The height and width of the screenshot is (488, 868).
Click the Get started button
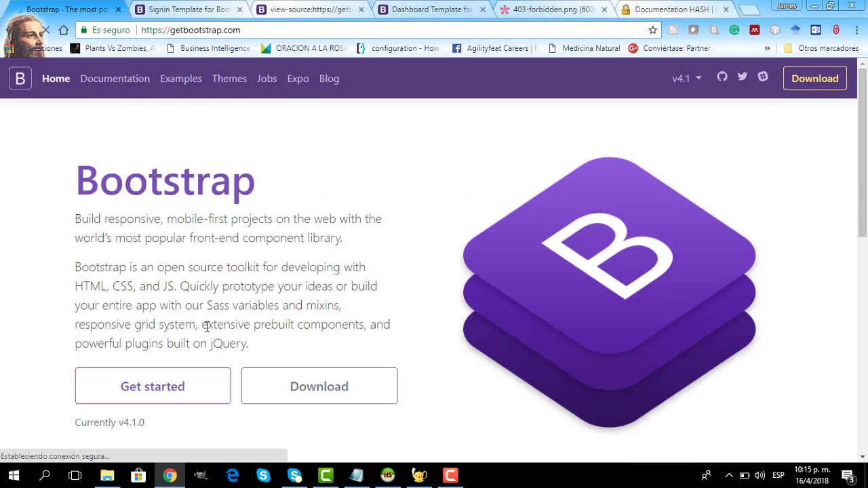coord(153,386)
